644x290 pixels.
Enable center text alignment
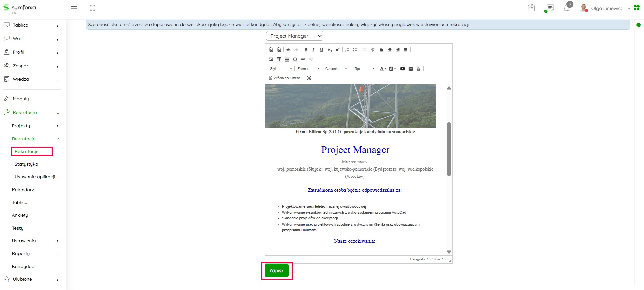pyautogui.click(x=390, y=50)
